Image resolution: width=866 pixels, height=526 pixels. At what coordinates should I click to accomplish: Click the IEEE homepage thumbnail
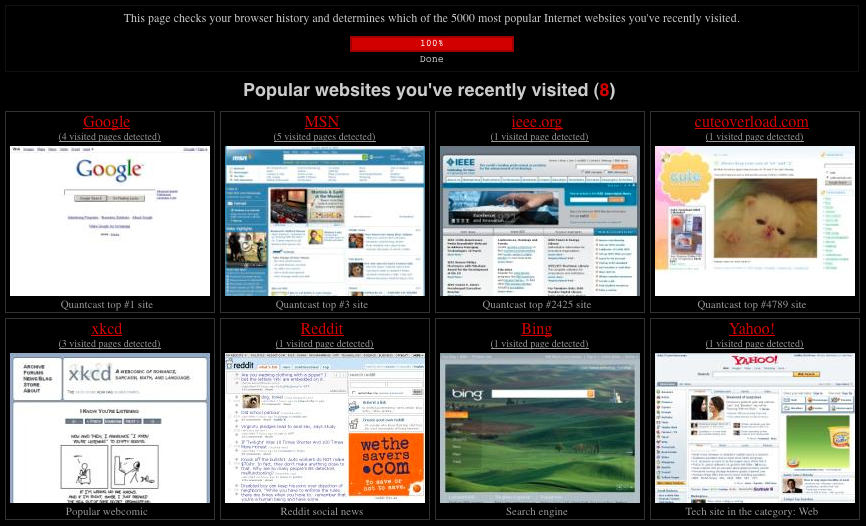540,221
